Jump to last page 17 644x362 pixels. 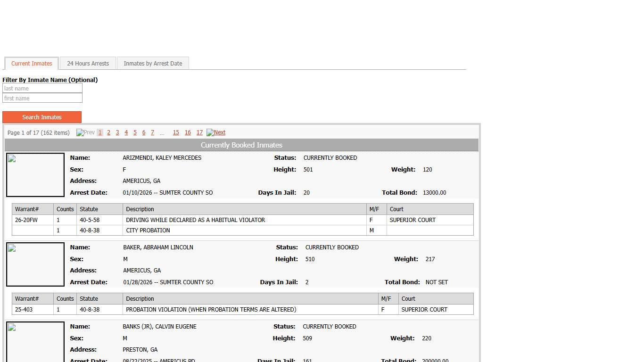click(x=199, y=133)
